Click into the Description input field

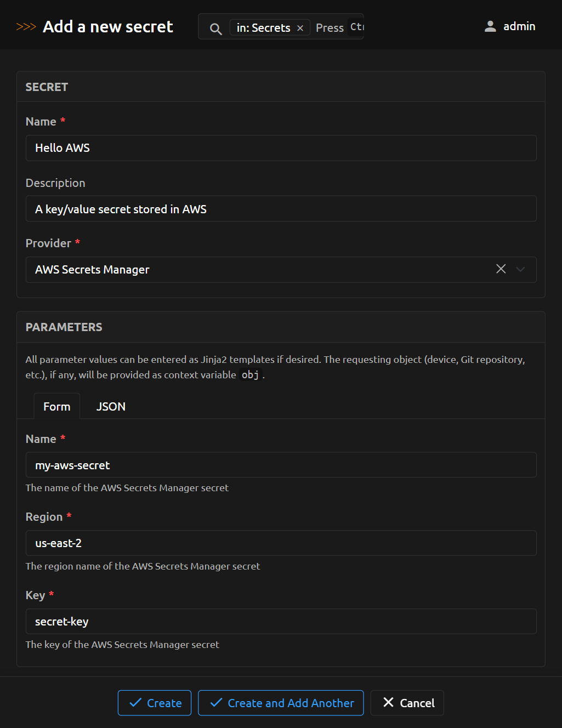pos(281,209)
